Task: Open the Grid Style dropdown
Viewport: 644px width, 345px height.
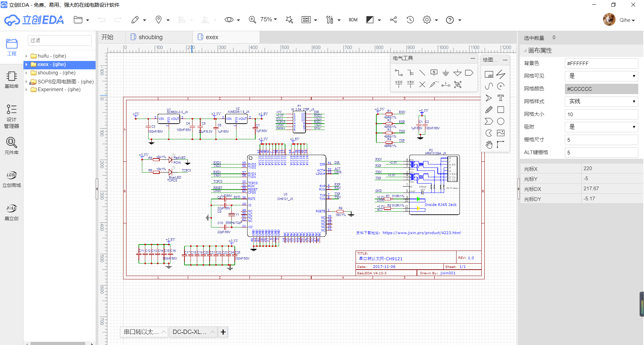Action: coord(601,101)
